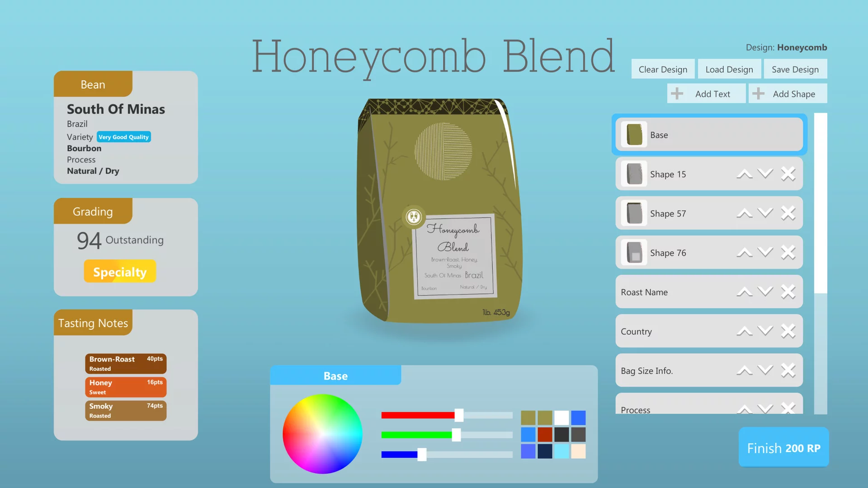
Task: Add a new text element
Action: [x=706, y=94]
